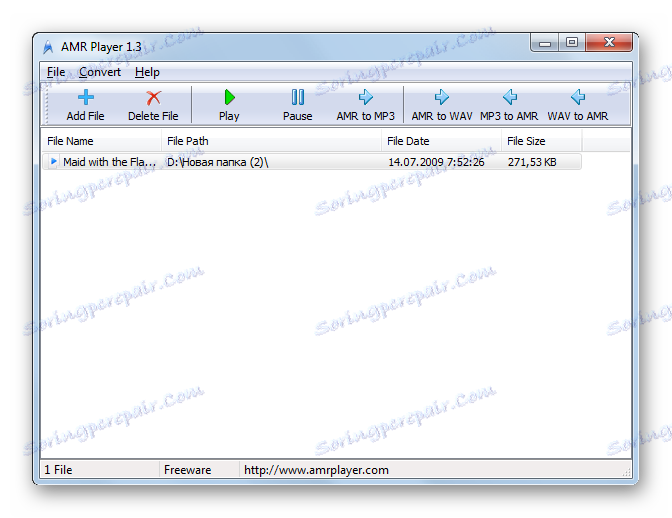This screenshot has height=518, width=672.
Task: Pause playback with the Pause icon
Action: tap(297, 97)
